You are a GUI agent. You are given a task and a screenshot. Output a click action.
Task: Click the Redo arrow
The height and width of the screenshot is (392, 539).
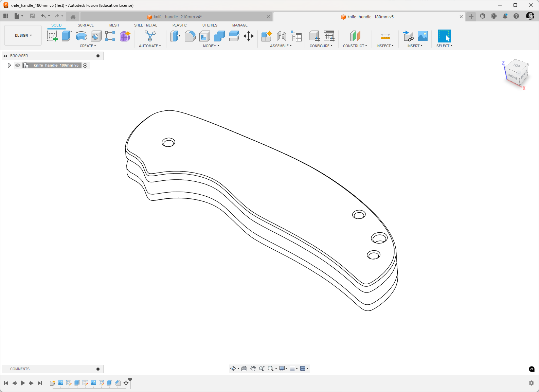point(57,16)
